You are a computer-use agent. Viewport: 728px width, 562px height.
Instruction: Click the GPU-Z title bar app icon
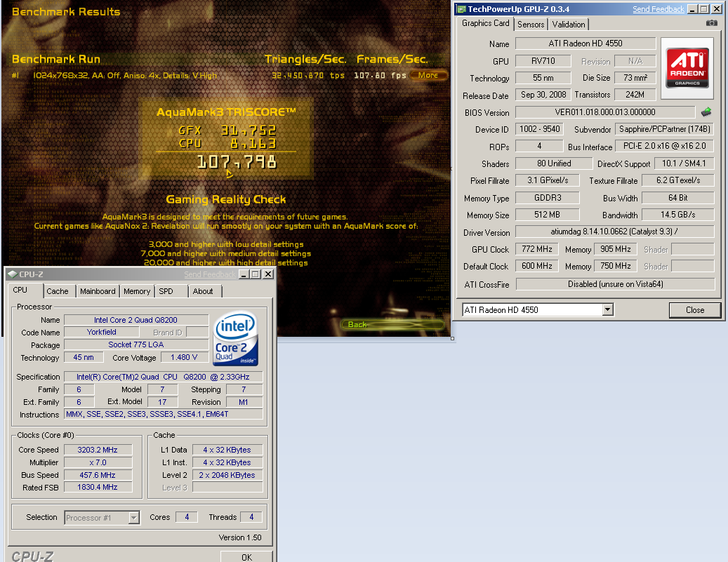461,9
